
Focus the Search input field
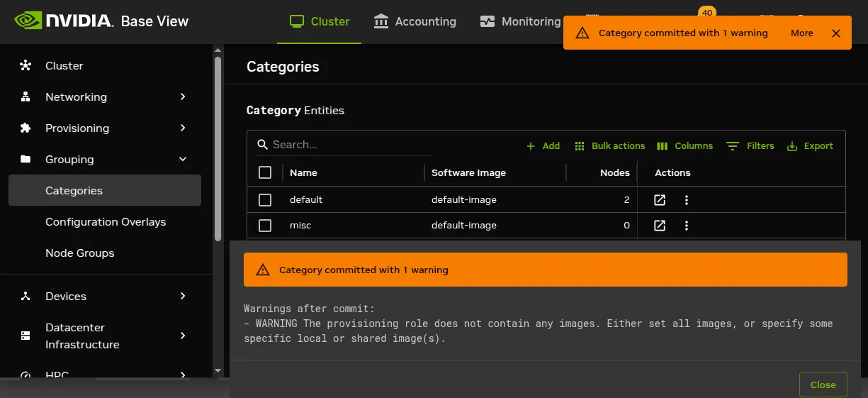click(351, 145)
